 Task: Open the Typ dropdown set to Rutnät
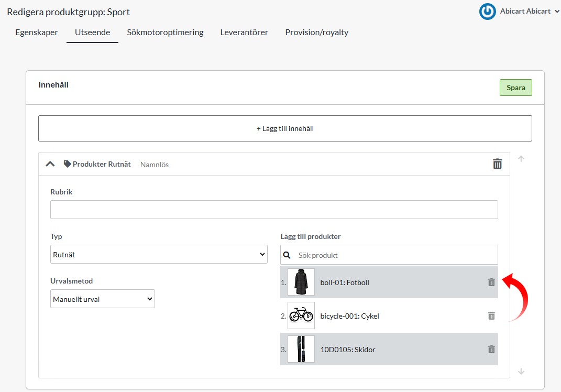(159, 255)
